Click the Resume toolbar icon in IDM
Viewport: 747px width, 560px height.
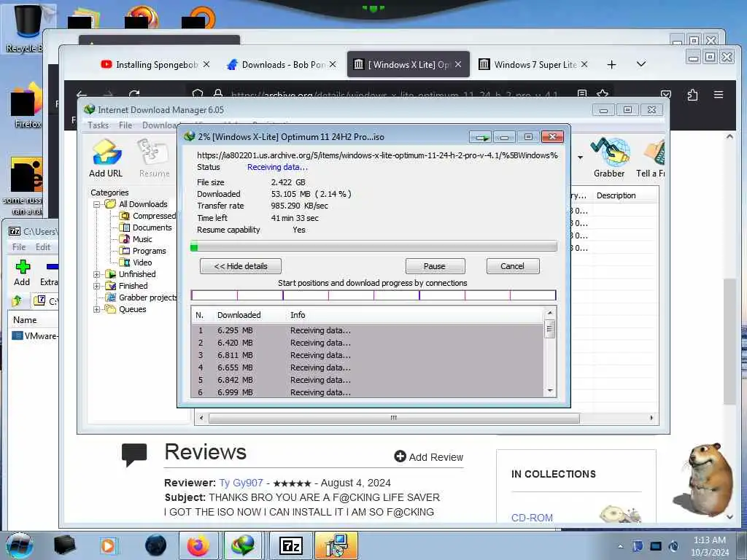point(154,158)
